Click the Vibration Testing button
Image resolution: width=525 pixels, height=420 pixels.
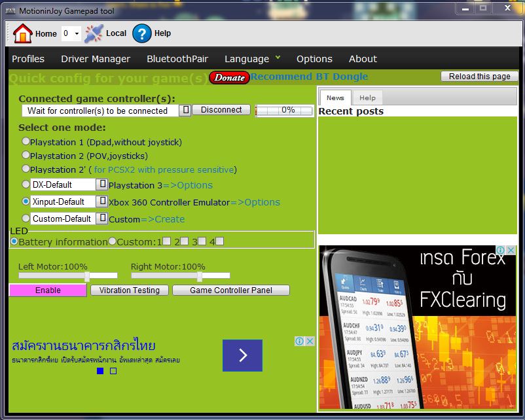pos(130,290)
